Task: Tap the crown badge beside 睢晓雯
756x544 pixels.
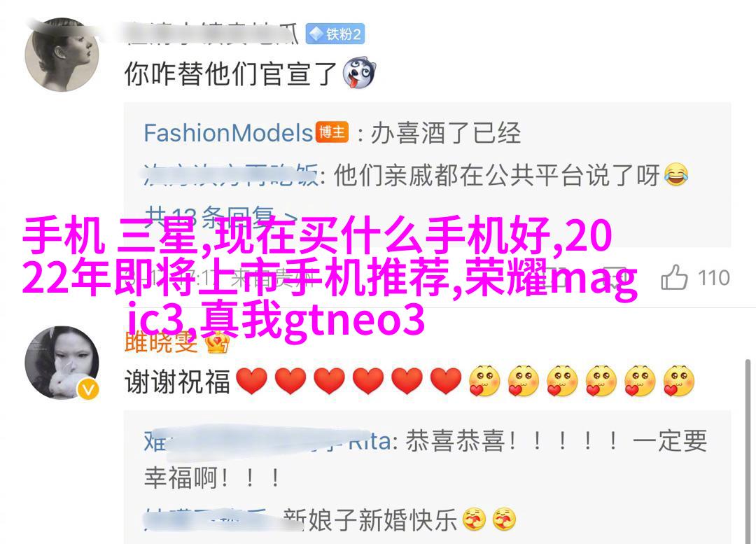Action: point(218,343)
